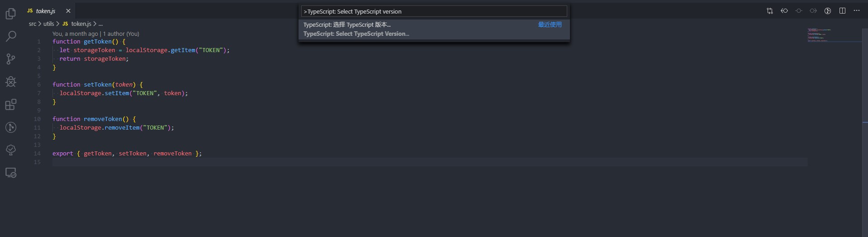868x237 pixels.
Task: Open the Run and Debug view
Action: (x=11, y=82)
